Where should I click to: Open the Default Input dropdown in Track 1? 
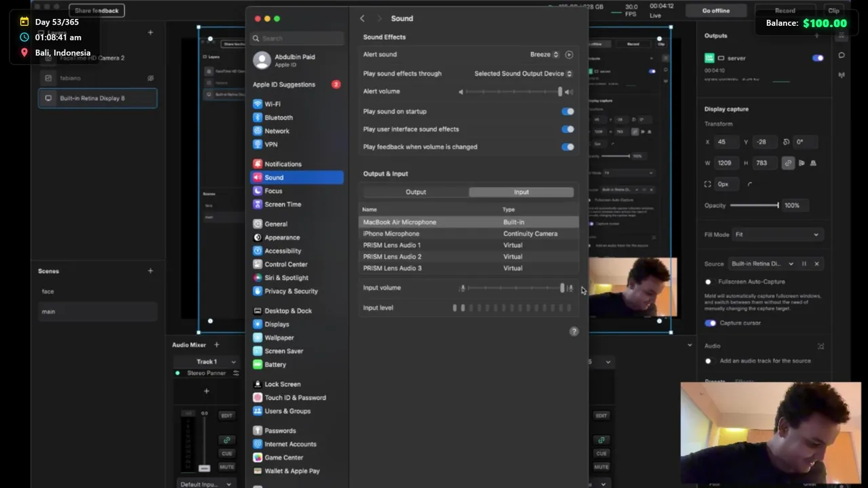[x=205, y=484]
